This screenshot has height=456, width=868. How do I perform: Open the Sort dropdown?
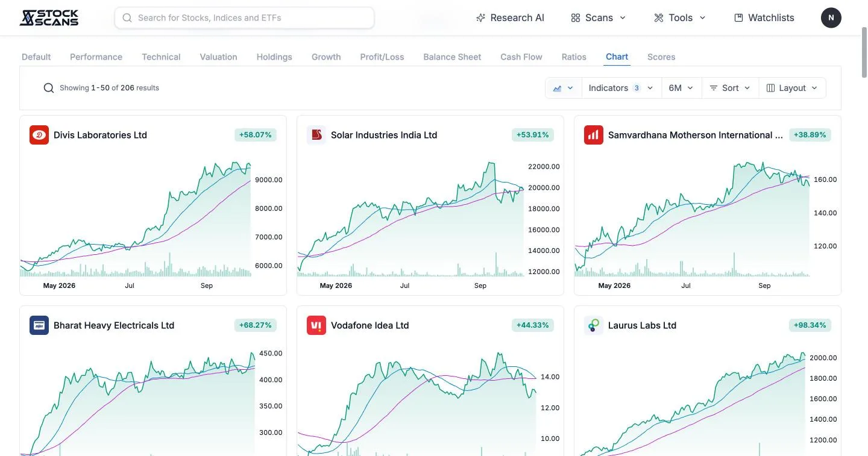coord(730,88)
